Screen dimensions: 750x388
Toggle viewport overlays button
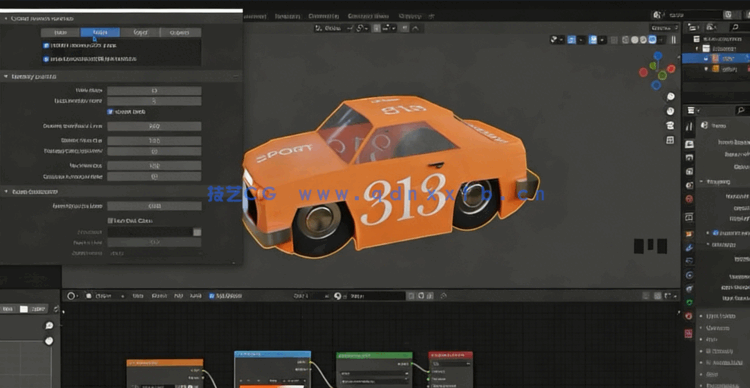pyautogui.click(x=593, y=40)
